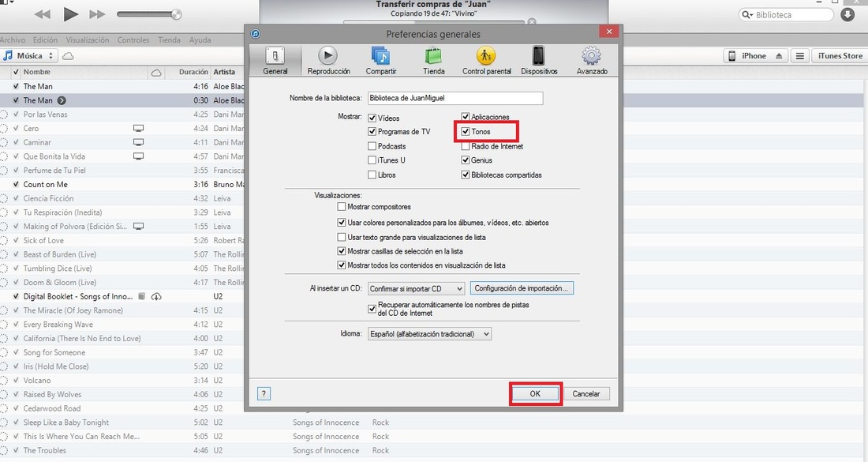Sort songs by the Duración column header
Viewport: 868px width, 462px height.
[x=193, y=72]
